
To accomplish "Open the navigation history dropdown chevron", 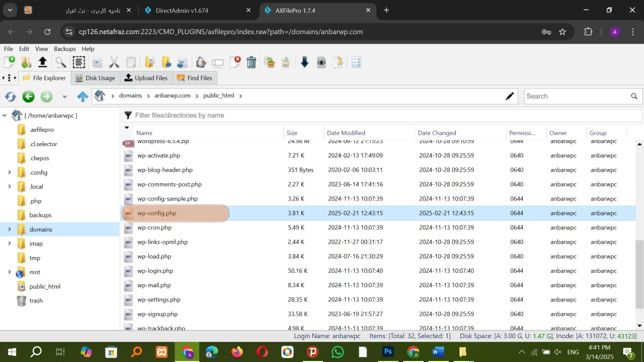I will click(64, 97).
